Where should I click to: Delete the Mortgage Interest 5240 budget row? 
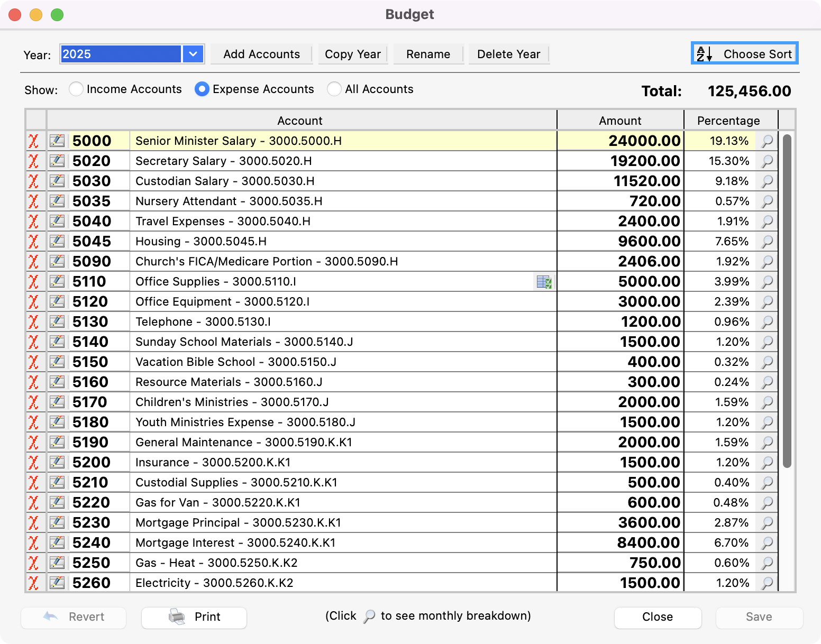33,543
